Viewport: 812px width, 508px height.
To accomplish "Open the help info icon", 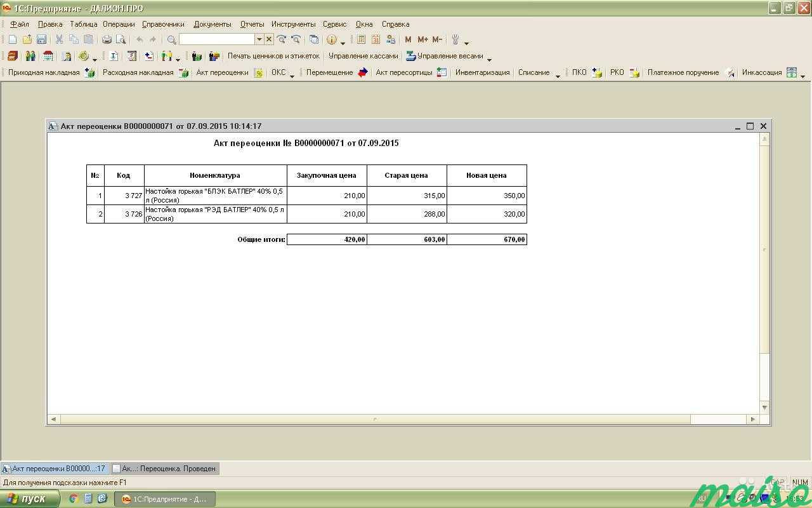I will click(332, 39).
